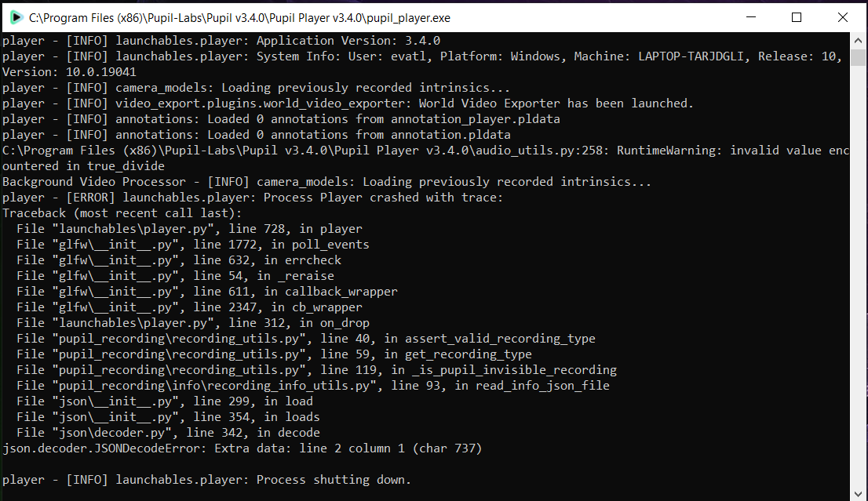Click the empty vertical scrollbar track

[858, 277]
